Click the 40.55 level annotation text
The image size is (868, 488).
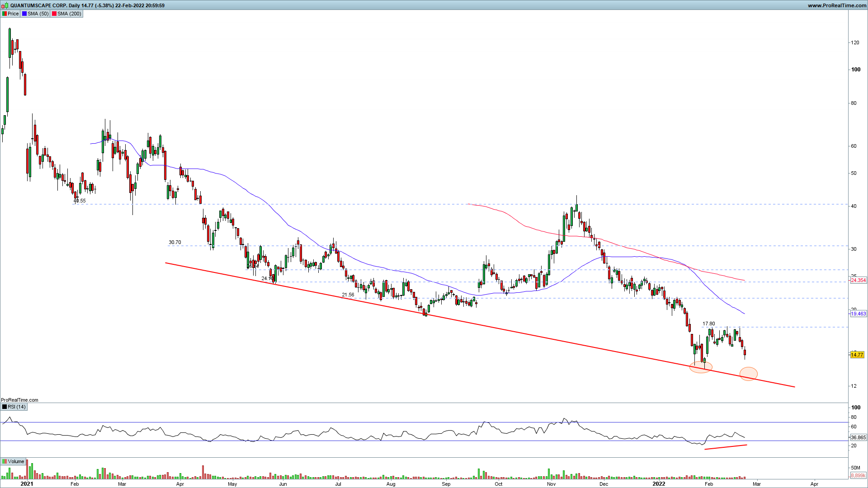tap(80, 201)
